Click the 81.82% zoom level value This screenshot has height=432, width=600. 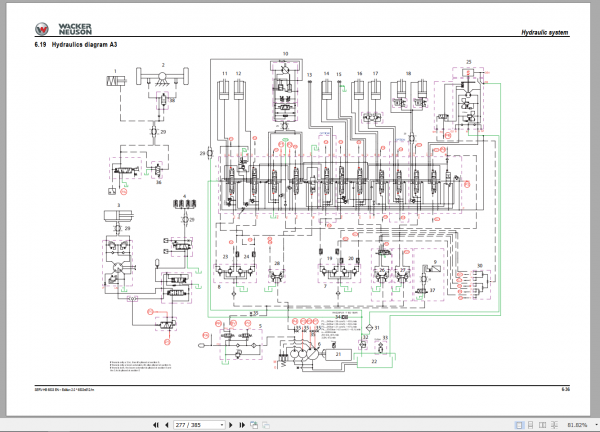577,425
